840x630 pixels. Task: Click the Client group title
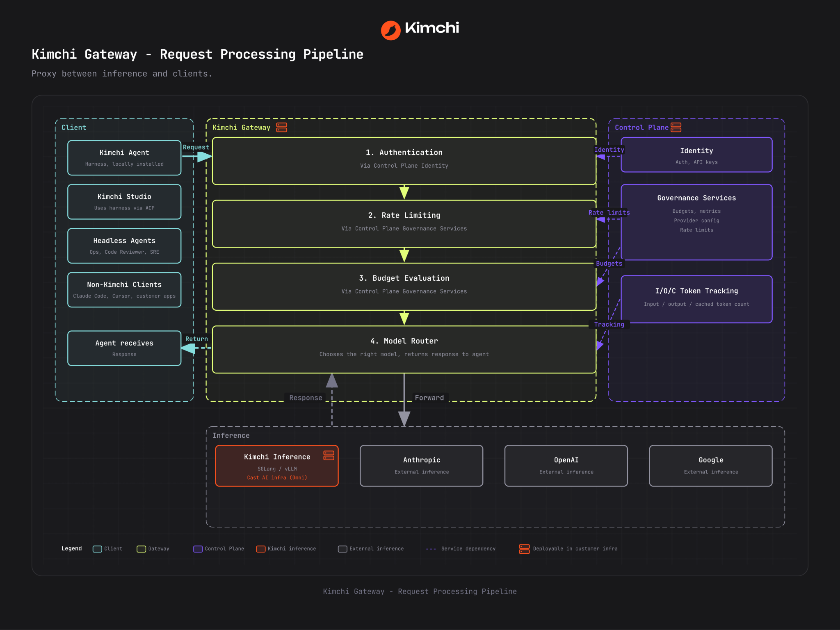pos(74,127)
